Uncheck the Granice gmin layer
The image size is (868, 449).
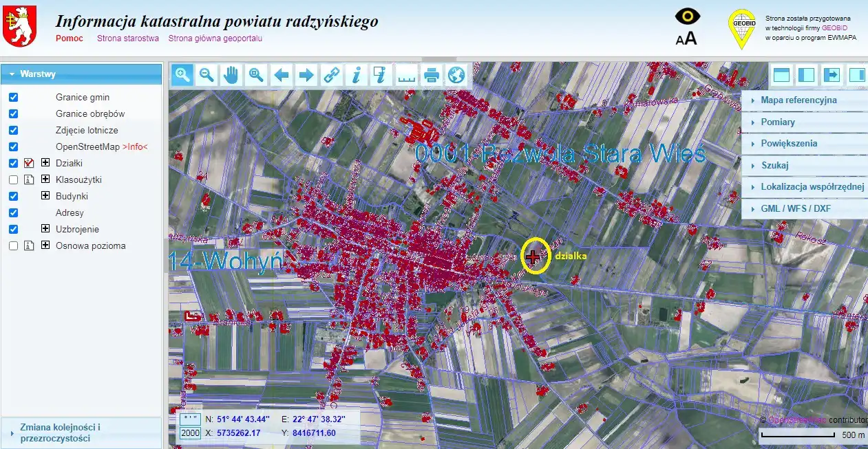[x=13, y=97]
